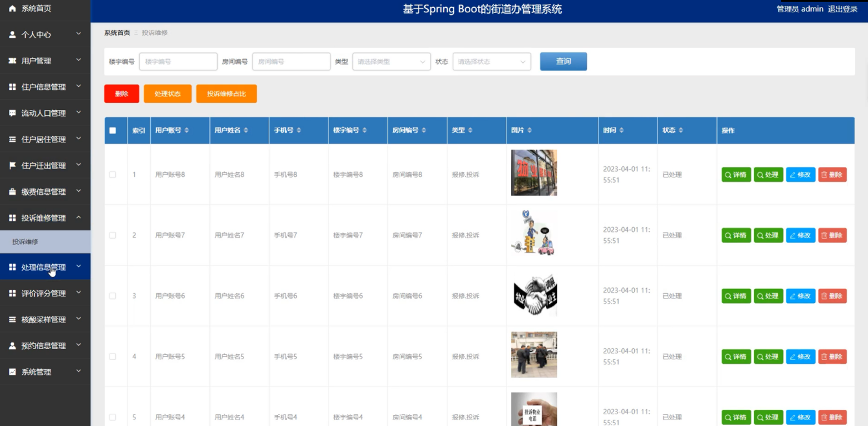Sort by 类型 column arrows
This screenshot has height=426, width=868.
point(470,130)
